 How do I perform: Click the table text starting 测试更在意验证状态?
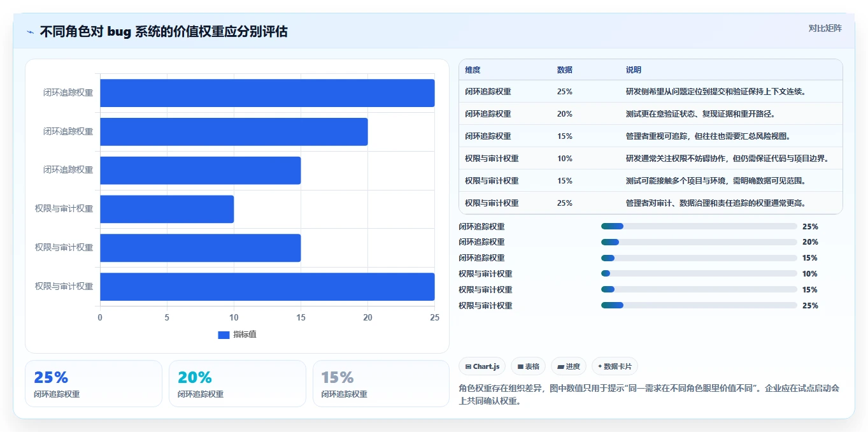(x=700, y=114)
